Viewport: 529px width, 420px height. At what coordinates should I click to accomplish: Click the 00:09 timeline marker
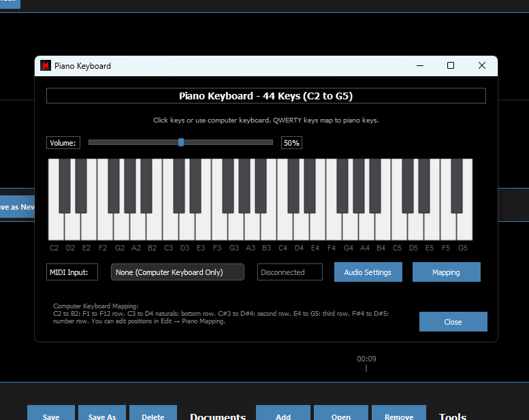(366, 359)
